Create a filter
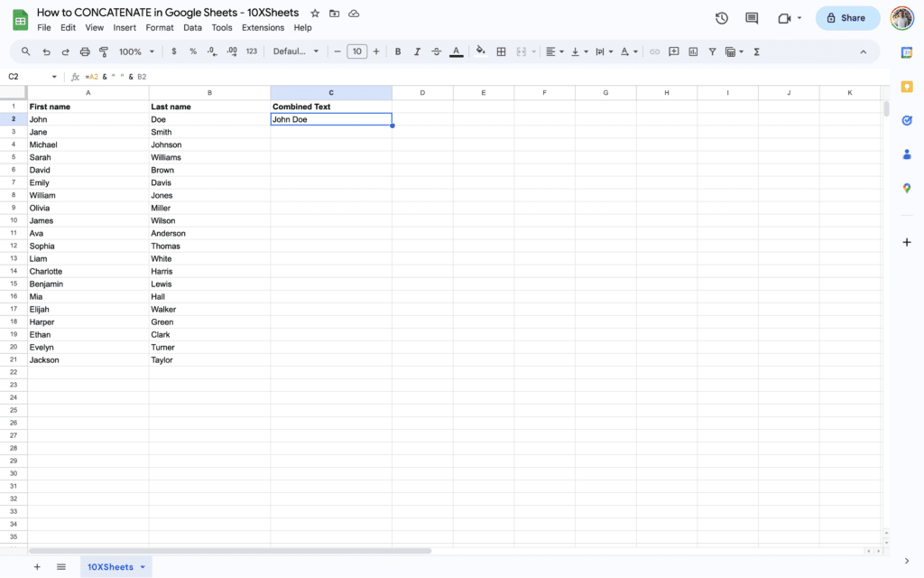Image resolution: width=924 pixels, height=578 pixels. (712, 51)
